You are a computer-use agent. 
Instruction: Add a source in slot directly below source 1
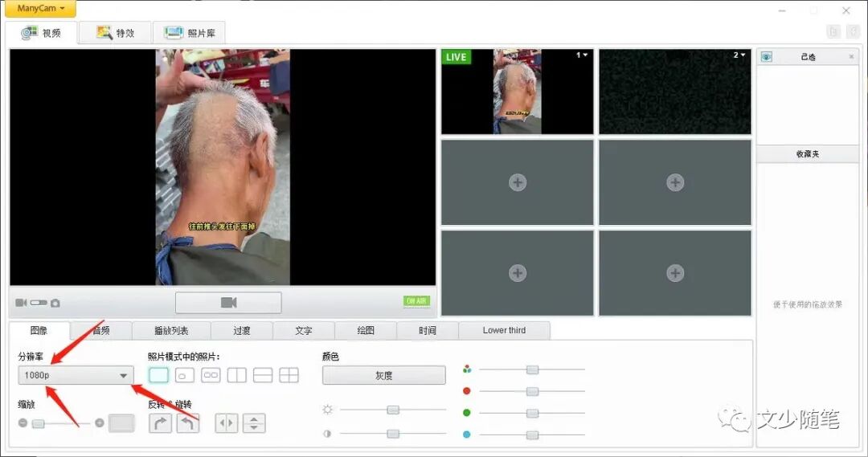pyautogui.click(x=518, y=182)
